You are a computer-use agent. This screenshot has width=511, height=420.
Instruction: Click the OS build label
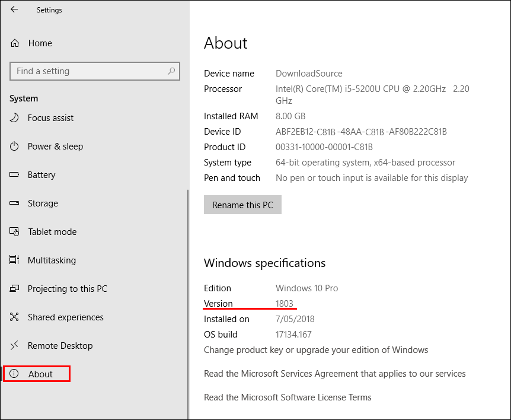point(221,334)
